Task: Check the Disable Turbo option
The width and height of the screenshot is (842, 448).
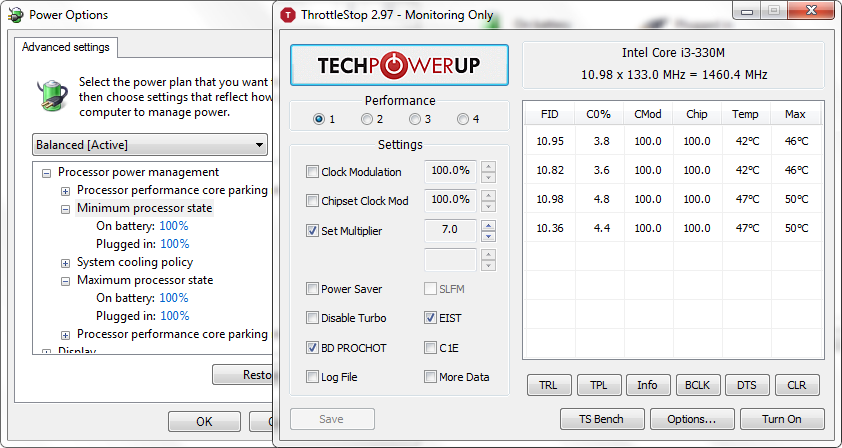Action: [x=312, y=318]
